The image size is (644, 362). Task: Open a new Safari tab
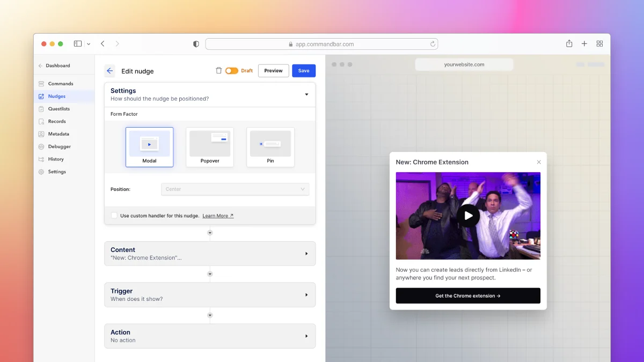584,44
